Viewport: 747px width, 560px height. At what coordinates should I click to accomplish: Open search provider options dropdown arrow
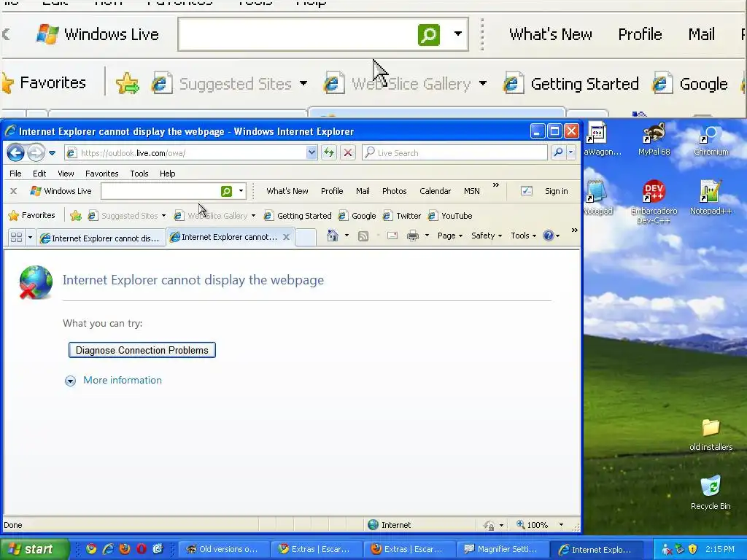[x=570, y=153]
